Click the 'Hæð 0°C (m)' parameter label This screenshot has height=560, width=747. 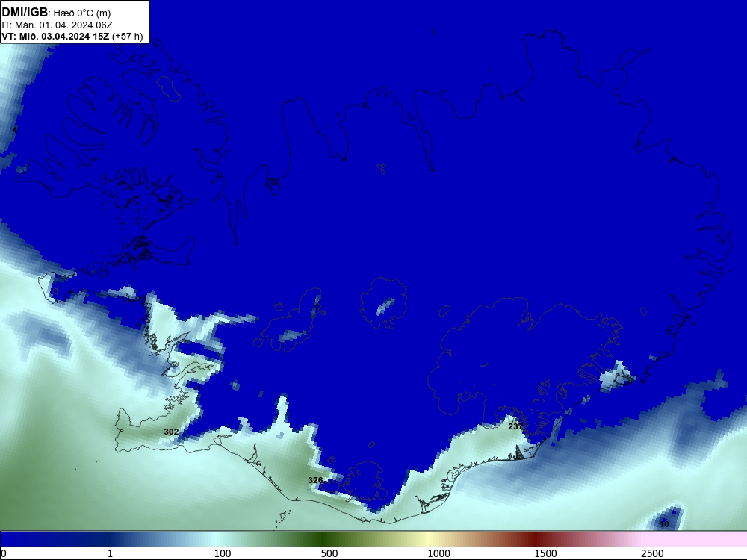point(82,13)
